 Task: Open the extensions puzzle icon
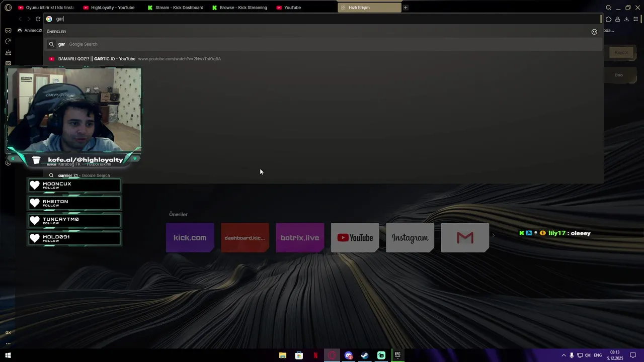(608, 19)
